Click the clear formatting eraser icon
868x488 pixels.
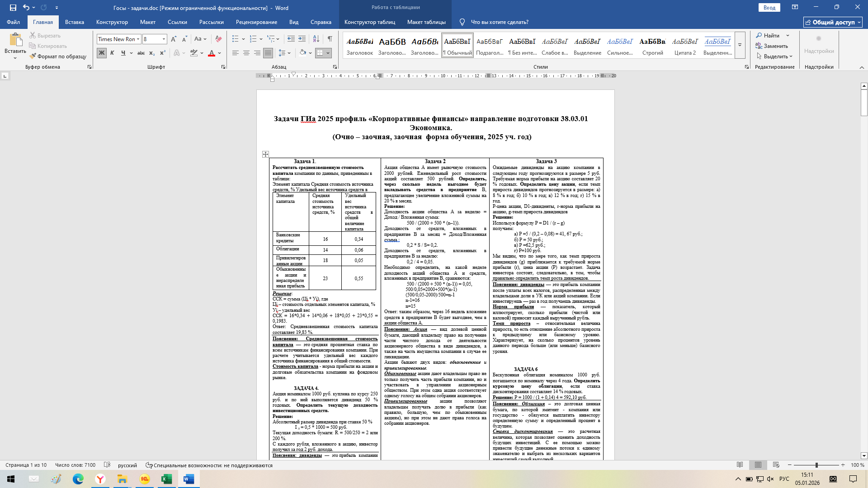pos(218,39)
